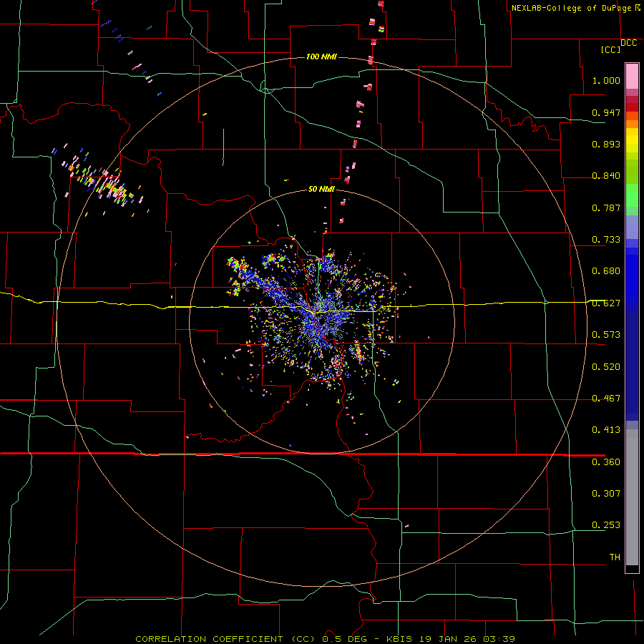Click the 0.413 value on the color scale
The height and width of the screenshot is (644, 644).
pos(606,430)
